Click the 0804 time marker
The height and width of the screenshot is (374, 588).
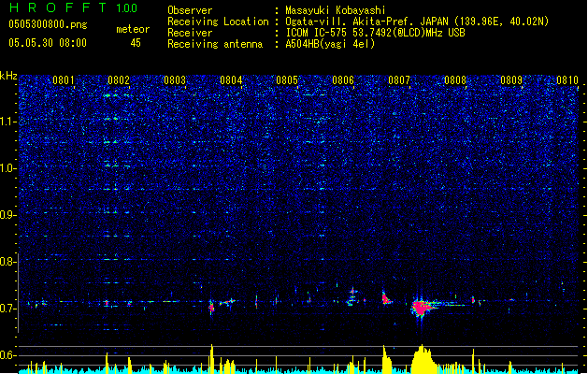click(x=231, y=80)
